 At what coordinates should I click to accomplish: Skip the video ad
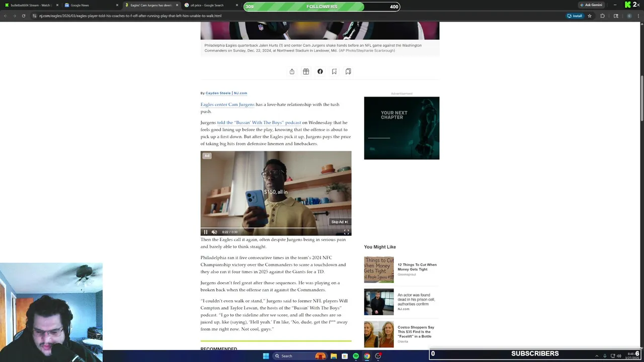click(340, 222)
